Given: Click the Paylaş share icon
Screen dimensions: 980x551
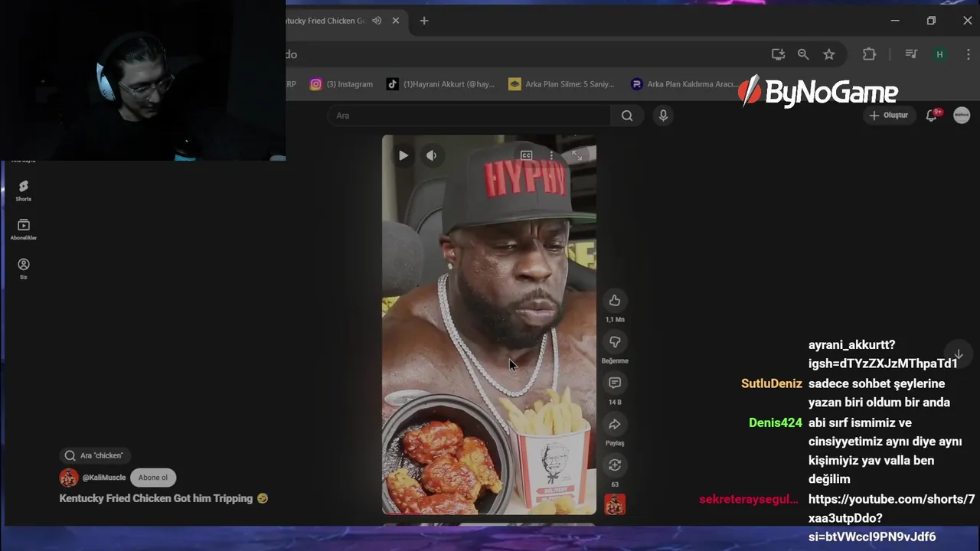Looking at the screenshot, I should point(615,424).
